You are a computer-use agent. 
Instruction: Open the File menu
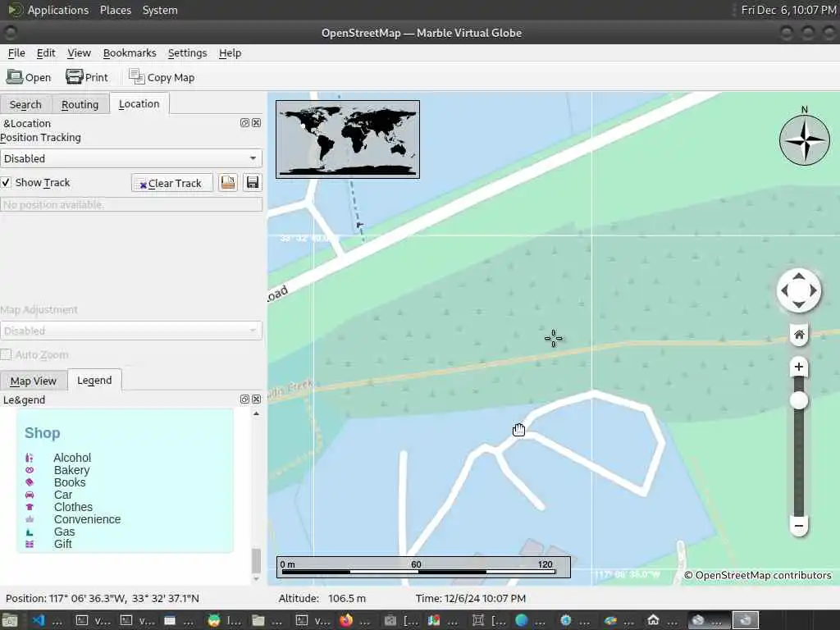16,53
